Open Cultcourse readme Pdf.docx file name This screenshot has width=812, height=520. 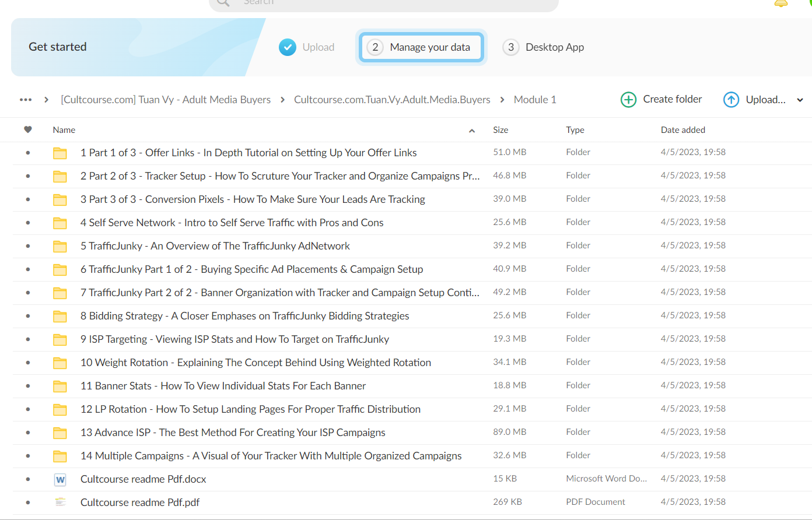click(143, 479)
